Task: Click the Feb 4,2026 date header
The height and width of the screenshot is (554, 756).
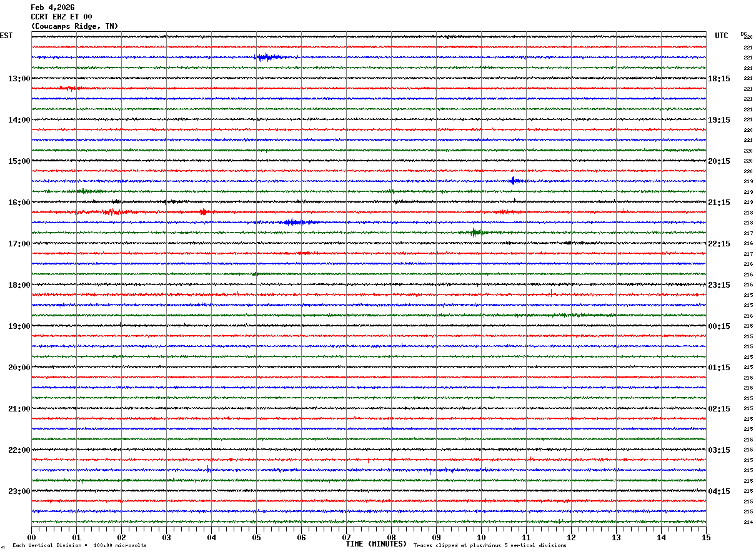Action: pyautogui.click(x=52, y=8)
